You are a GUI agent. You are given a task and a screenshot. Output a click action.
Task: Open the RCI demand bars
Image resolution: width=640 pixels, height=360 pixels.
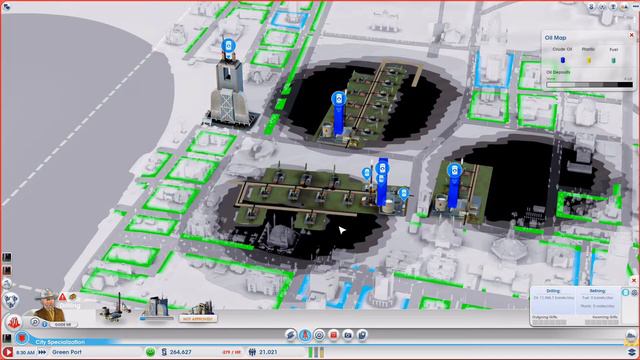point(316,352)
